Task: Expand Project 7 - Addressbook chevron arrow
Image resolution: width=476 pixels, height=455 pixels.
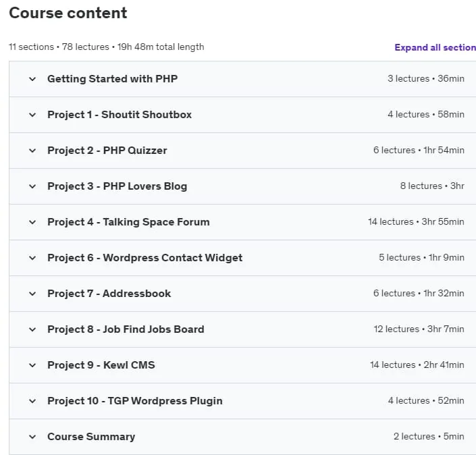Action: 32,294
